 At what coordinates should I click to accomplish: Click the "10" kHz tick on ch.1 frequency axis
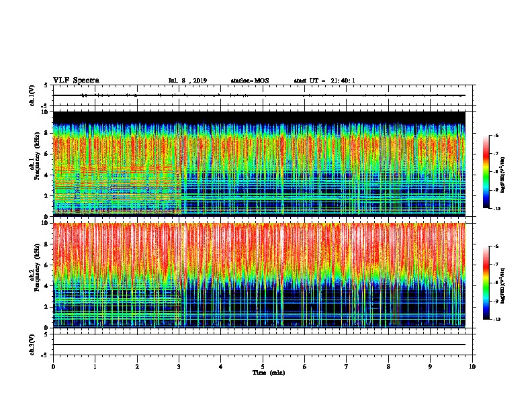pyautogui.click(x=44, y=111)
